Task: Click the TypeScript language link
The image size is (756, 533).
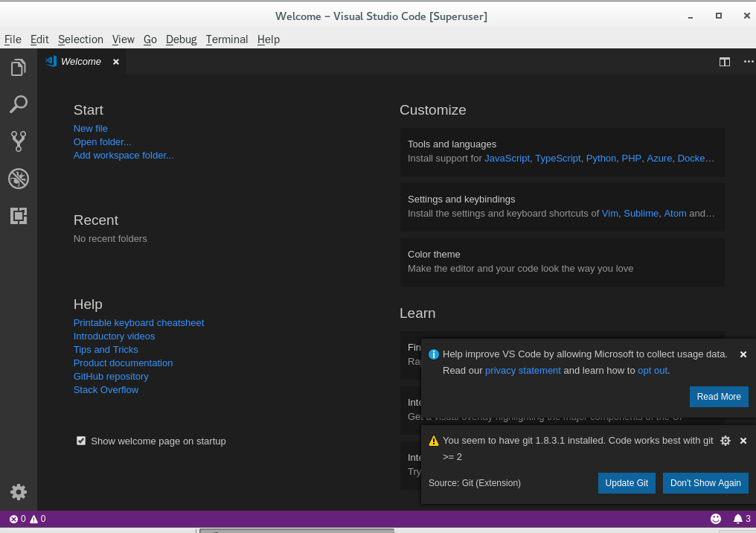Action: (558, 159)
